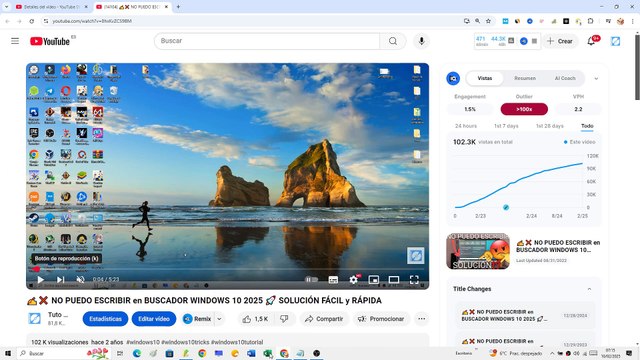Viewport: 640px width, 360px height.
Task: Start voice search with microphone icon
Action: [x=421, y=41]
